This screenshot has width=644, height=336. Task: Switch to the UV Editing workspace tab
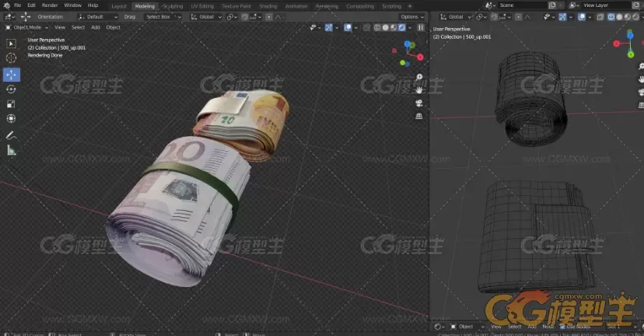tap(202, 6)
